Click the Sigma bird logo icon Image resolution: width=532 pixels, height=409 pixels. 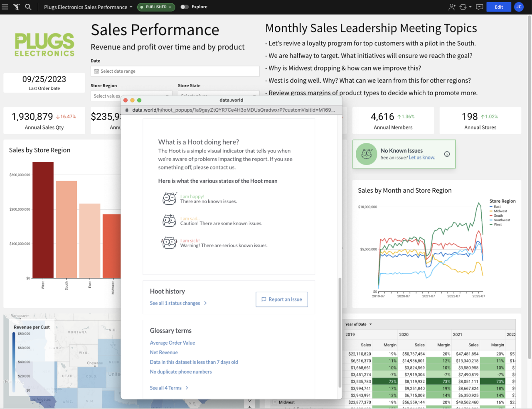(16, 7)
